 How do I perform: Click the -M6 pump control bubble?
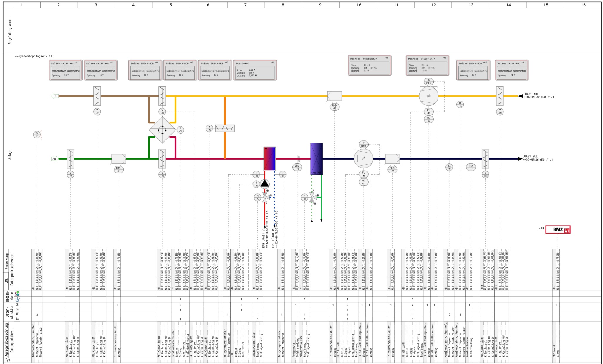[x=256, y=184]
